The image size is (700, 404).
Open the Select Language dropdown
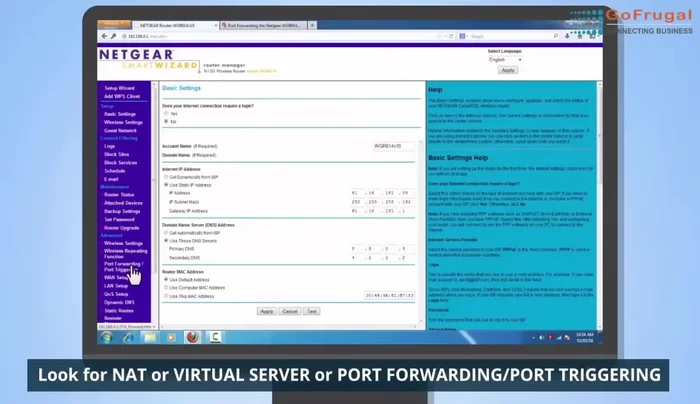pos(504,59)
